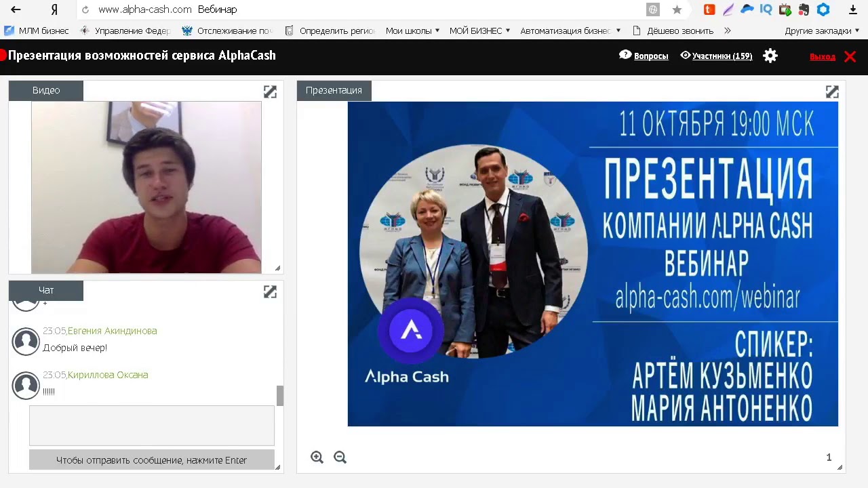The height and width of the screenshot is (488, 868).
Task: Click the chat message input box
Action: point(152,426)
